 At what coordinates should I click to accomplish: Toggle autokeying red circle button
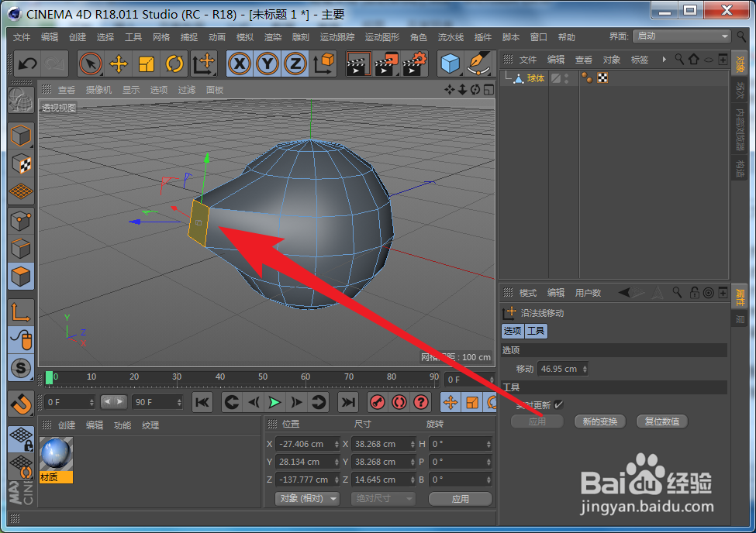click(399, 402)
